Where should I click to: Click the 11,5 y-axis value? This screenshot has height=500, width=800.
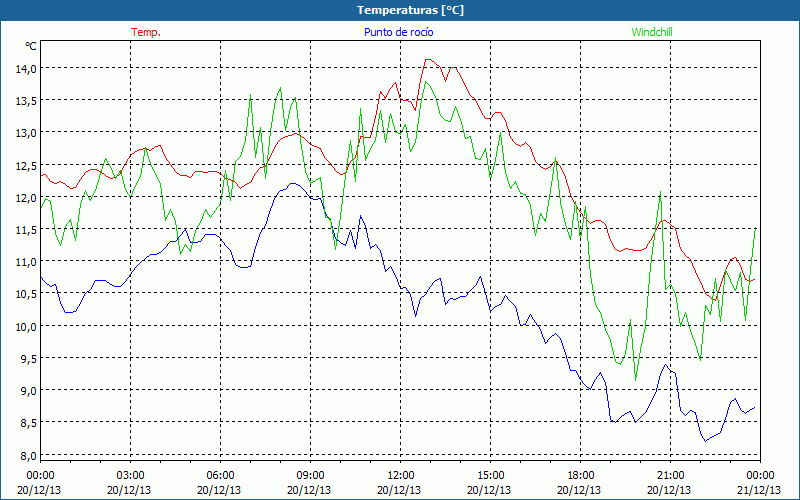pyautogui.click(x=26, y=229)
